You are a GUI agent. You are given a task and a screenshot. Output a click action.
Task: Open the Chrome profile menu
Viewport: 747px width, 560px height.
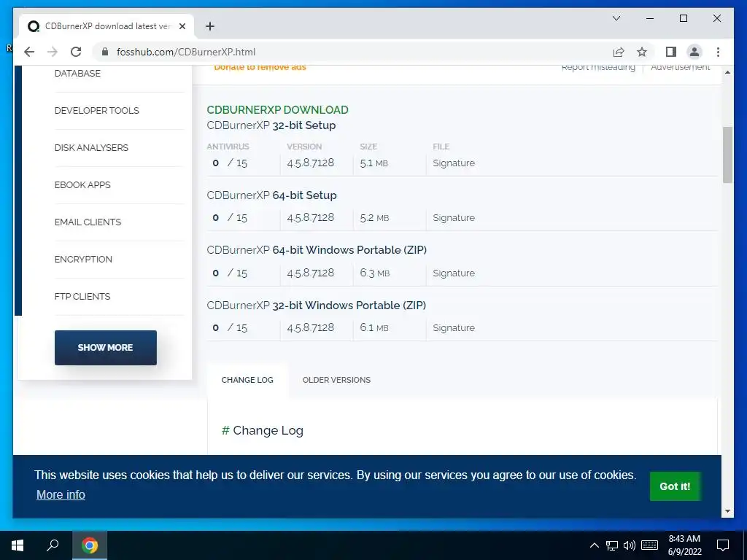(694, 52)
